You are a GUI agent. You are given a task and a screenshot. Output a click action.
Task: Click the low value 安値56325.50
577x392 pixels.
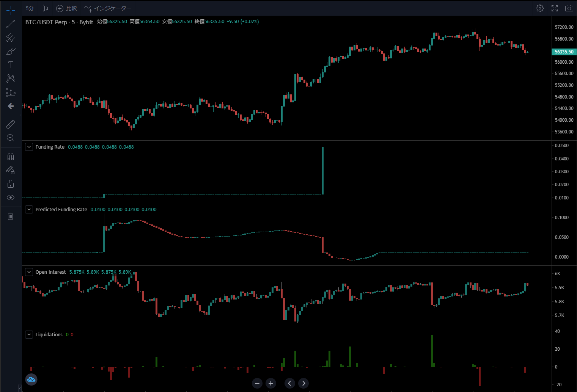coord(177,22)
